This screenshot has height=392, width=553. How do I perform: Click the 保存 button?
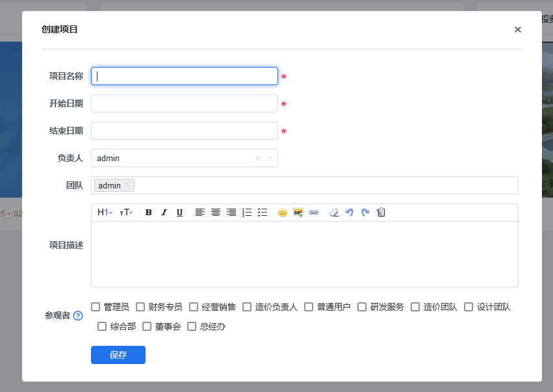[x=118, y=355]
